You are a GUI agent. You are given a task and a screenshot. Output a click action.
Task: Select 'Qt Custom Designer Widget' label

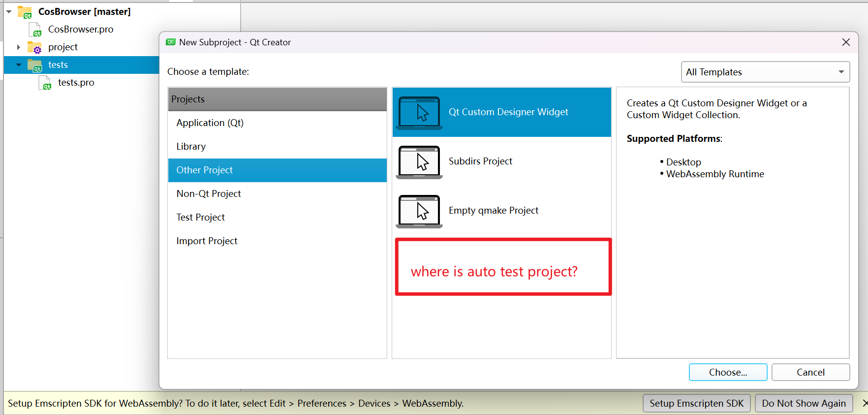(x=508, y=112)
